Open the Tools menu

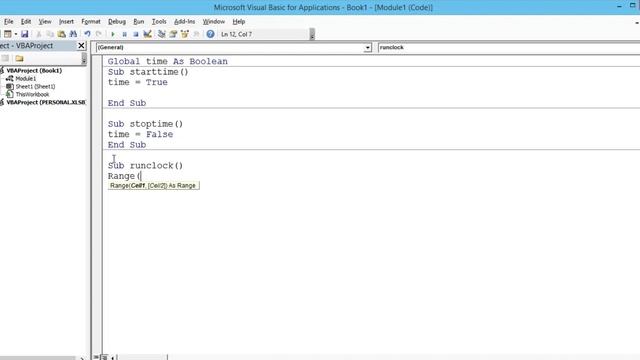click(x=159, y=21)
